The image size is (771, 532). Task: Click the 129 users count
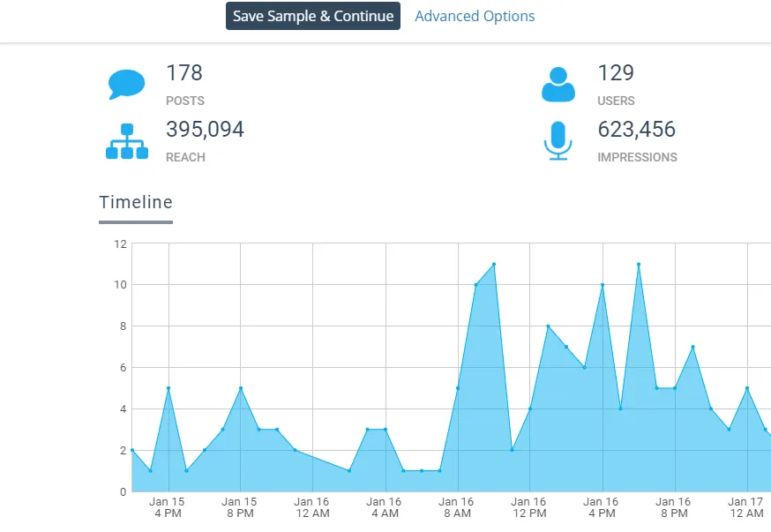click(x=616, y=72)
